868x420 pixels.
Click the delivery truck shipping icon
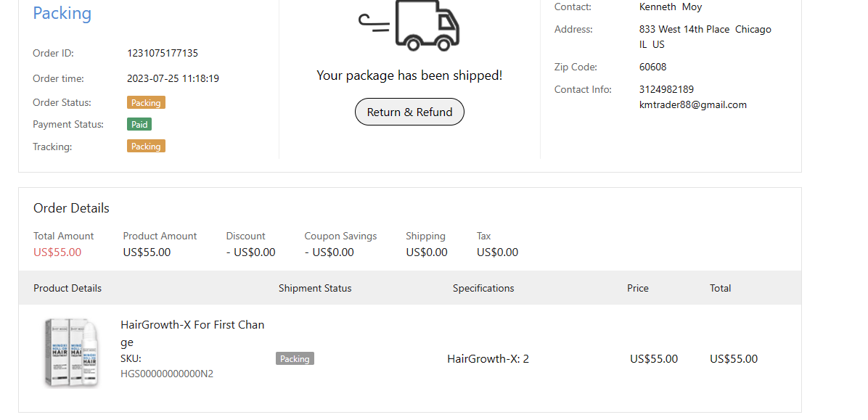411,25
